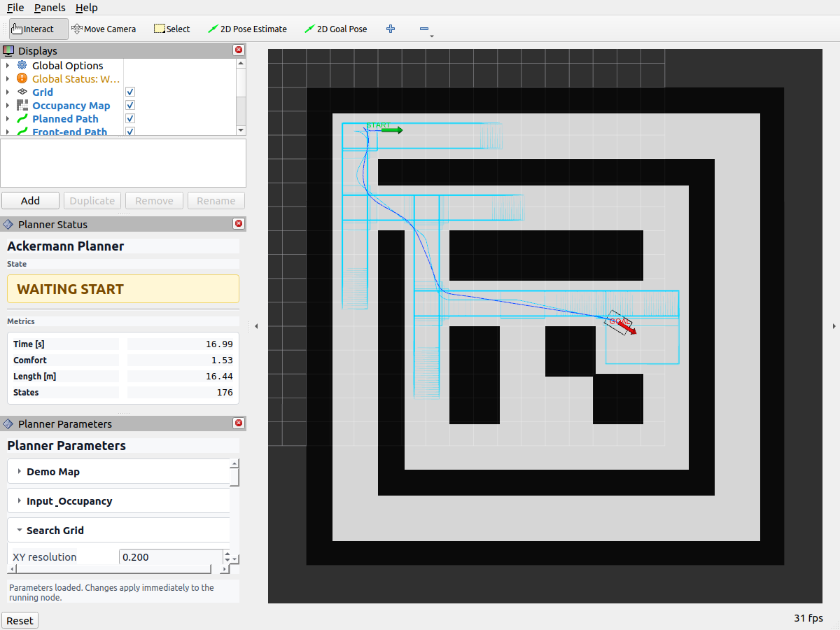Click the Planner Parameters panel diamond icon
The height and width of the screenshot is (630, 840).
click(x=8, y=423)
